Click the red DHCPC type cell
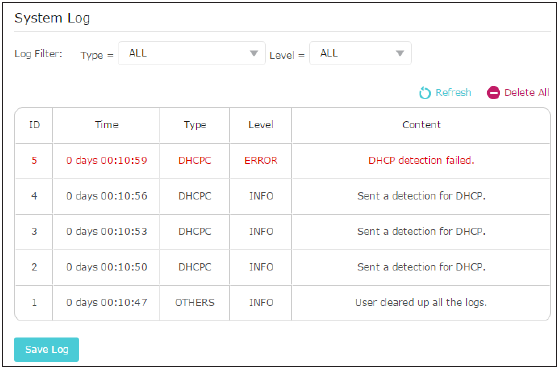 click(195, 160)
